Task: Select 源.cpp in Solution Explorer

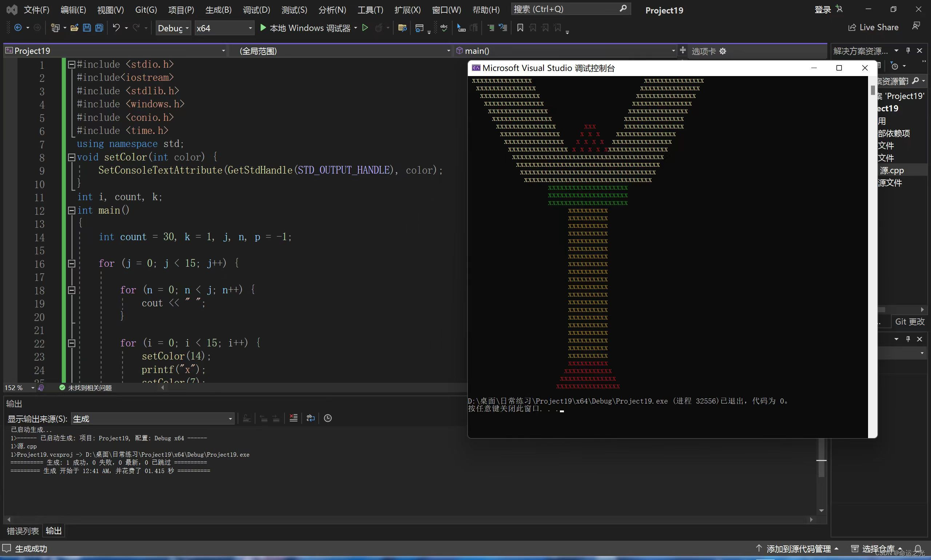Action: pos(892,170)
